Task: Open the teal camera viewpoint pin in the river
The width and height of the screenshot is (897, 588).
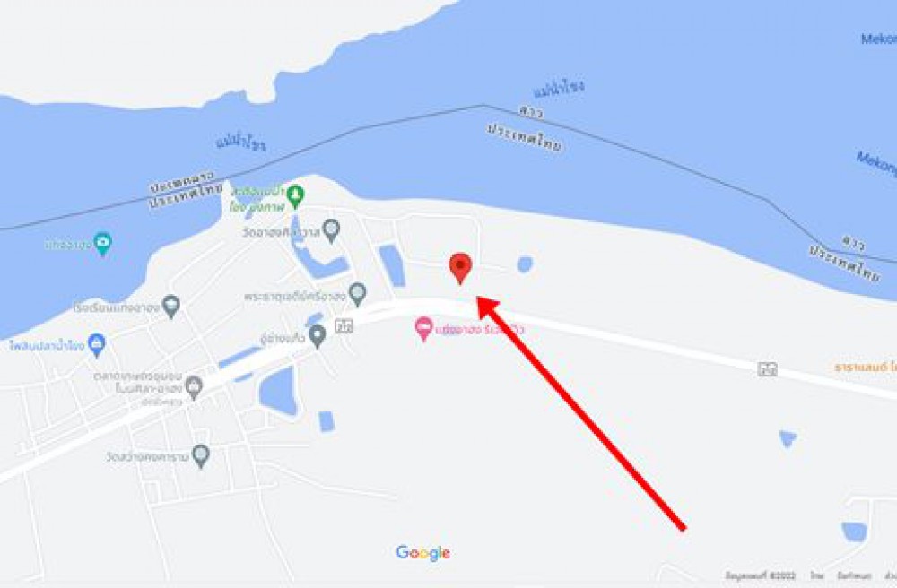Action: [x=102, y=244]
